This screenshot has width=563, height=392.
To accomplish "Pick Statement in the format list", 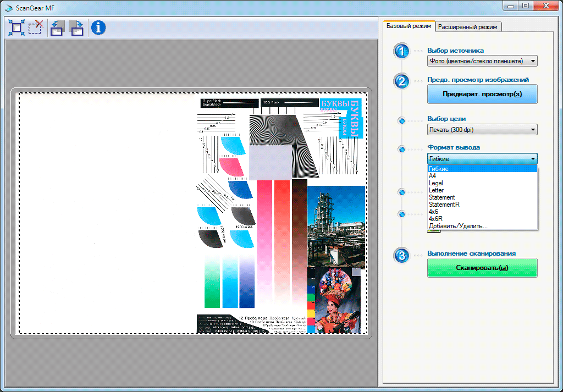I will pos(482,197).
